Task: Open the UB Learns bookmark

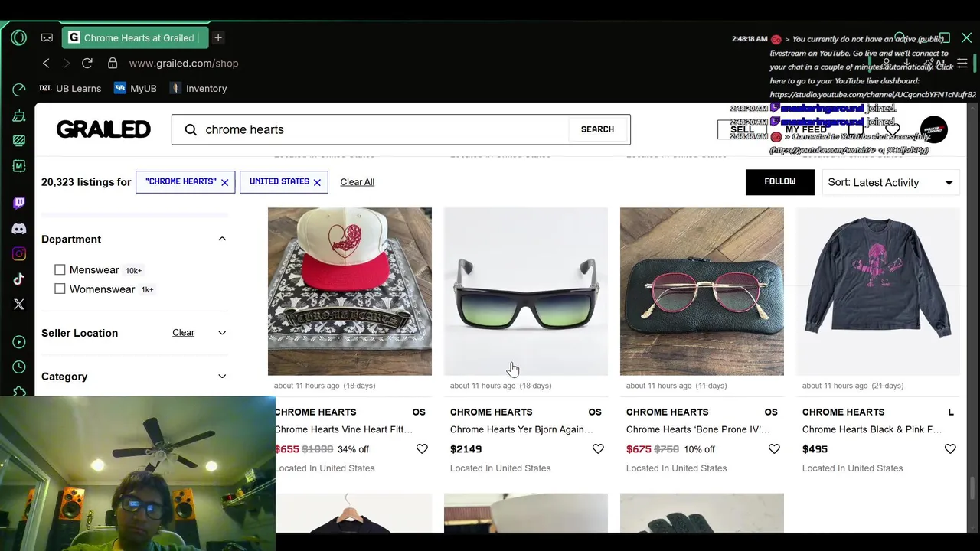Action: click(x=70, y=89)
